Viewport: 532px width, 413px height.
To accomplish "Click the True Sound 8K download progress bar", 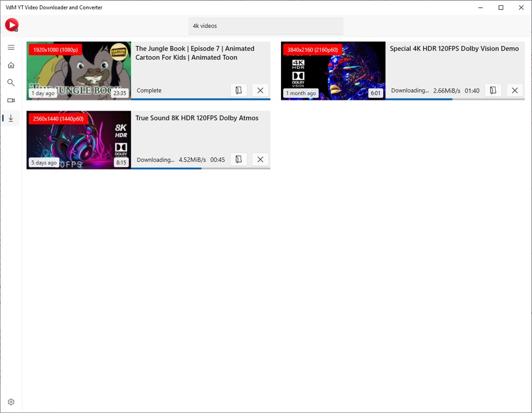I will 201,168.
